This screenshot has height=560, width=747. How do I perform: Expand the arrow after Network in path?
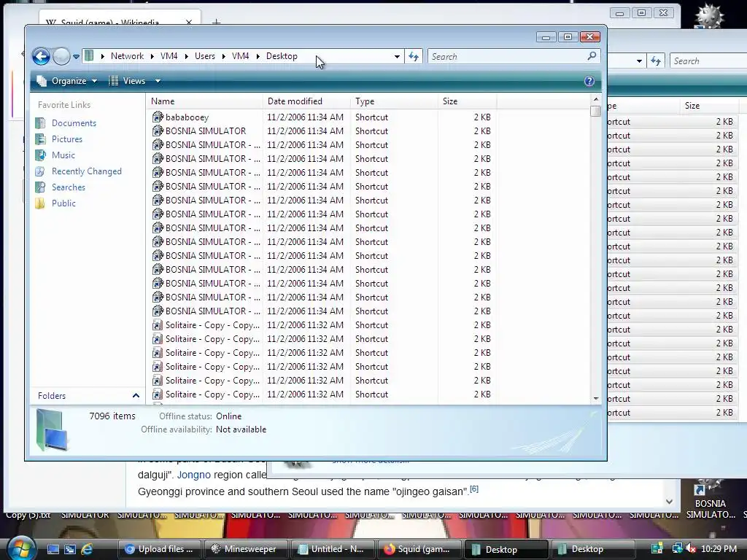click(x=152, y=56)
